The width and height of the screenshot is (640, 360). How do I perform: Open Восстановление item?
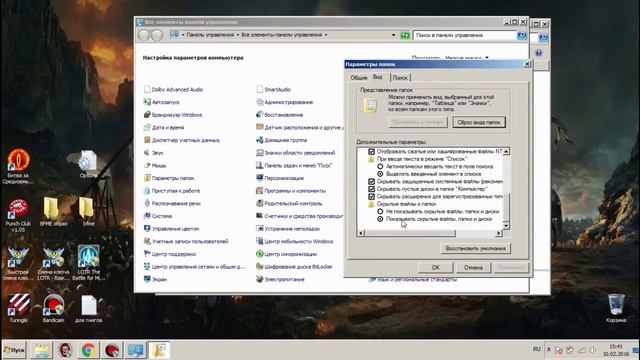280,115
